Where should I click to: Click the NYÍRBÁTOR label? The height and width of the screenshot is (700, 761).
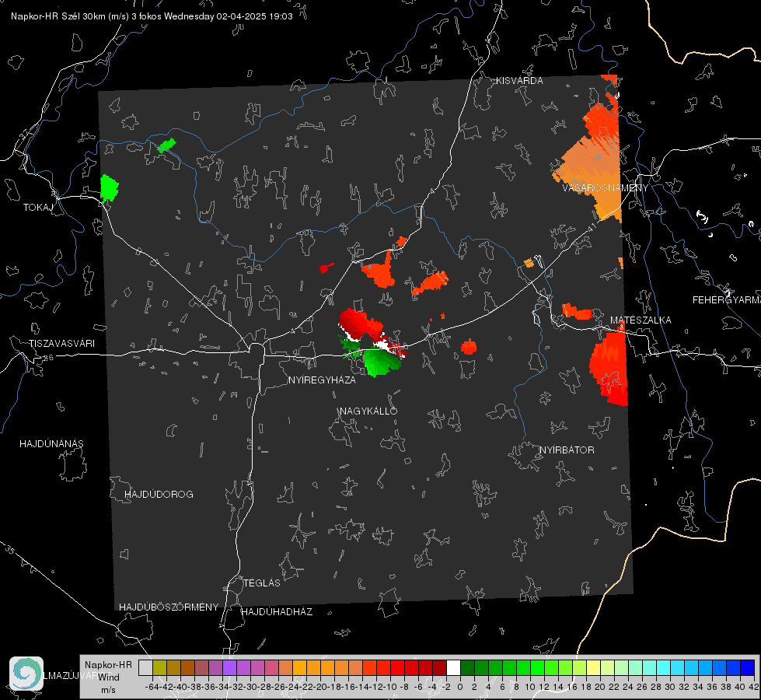point(567,450)
